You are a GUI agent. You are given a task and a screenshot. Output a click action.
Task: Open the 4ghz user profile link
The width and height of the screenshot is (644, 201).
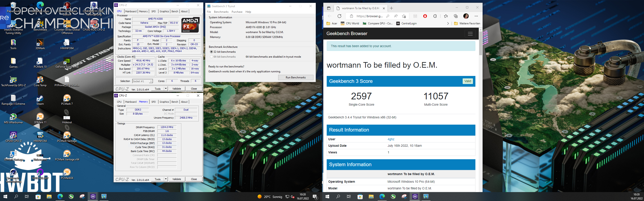tap(391, 139)
